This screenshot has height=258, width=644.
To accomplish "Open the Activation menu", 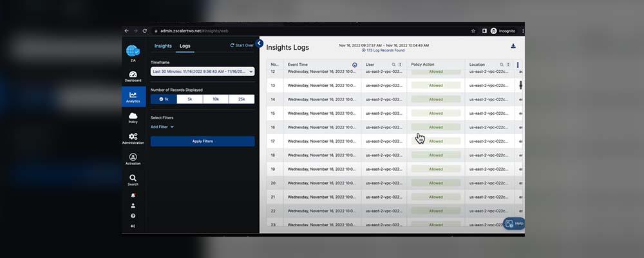I will [133, 159].
